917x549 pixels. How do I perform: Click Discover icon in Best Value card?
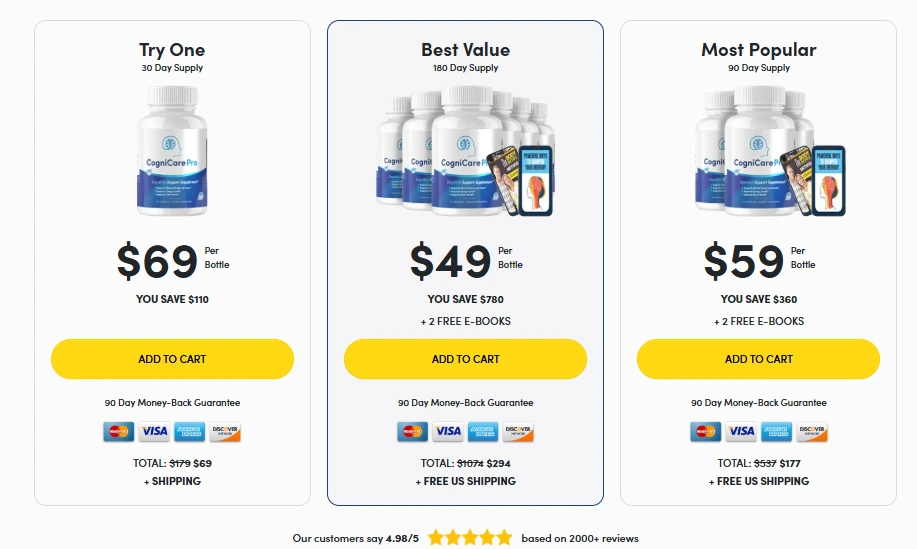(519, 431)
